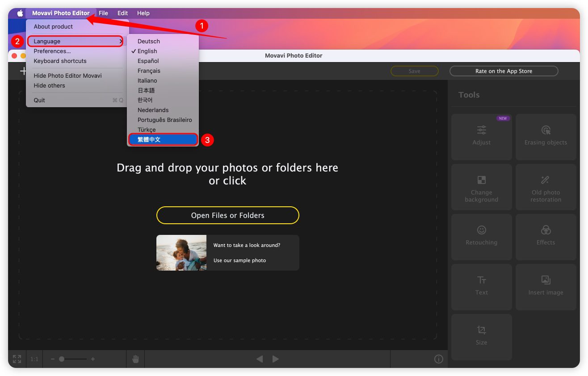The width and height of the screenshot is (588, 376).
Task: Select the checked English language option
Action: tap(147, 51)
